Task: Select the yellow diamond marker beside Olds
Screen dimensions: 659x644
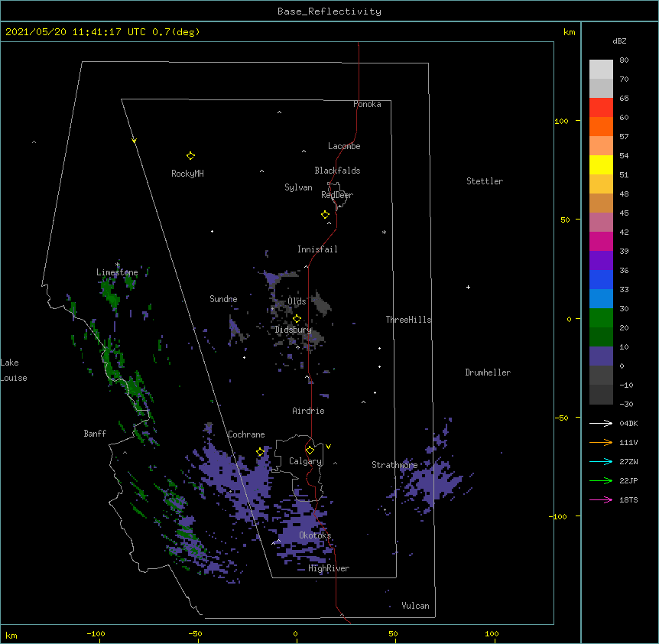Action: coord(297,318)
